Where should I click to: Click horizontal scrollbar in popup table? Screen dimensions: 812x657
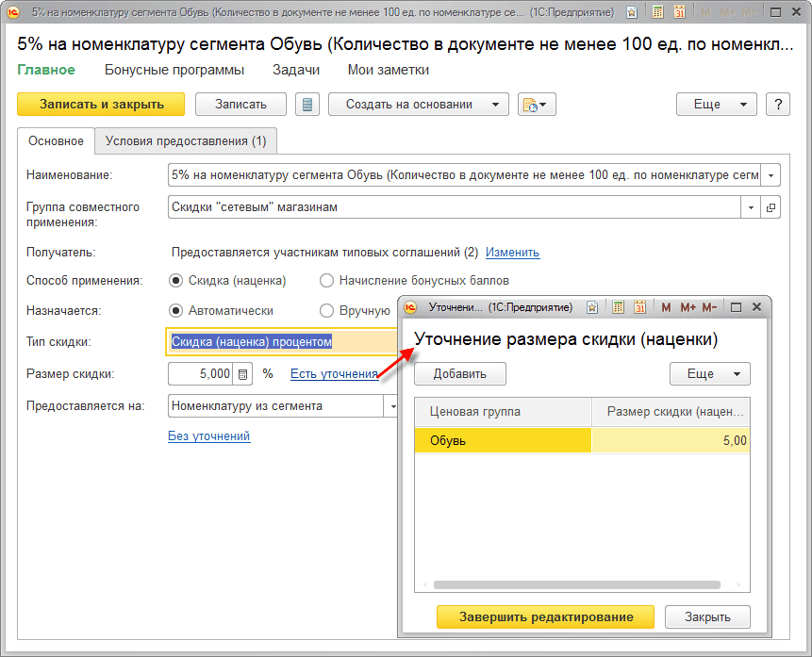pos(577,585)
